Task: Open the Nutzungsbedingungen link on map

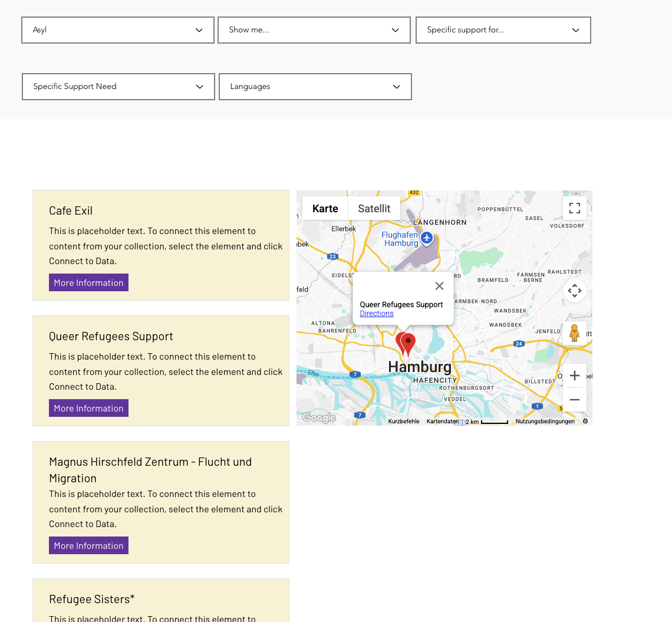Action: [545, 422]
